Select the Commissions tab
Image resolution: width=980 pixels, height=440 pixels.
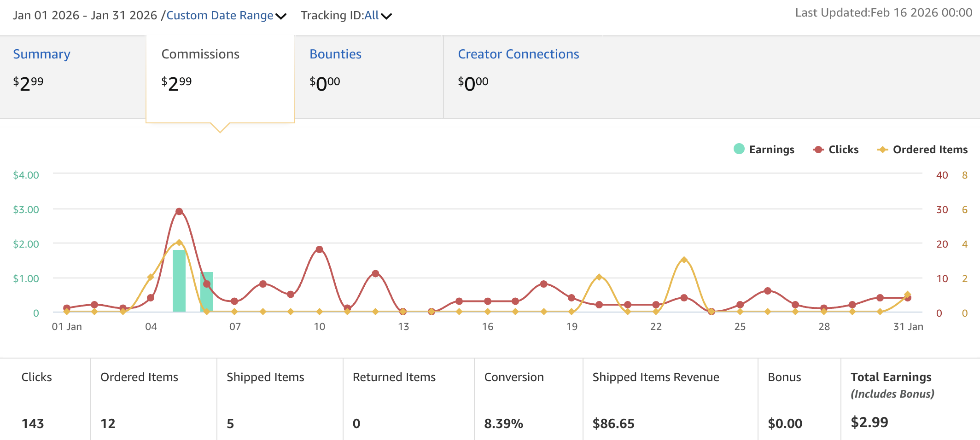click(x=200, y=54)
